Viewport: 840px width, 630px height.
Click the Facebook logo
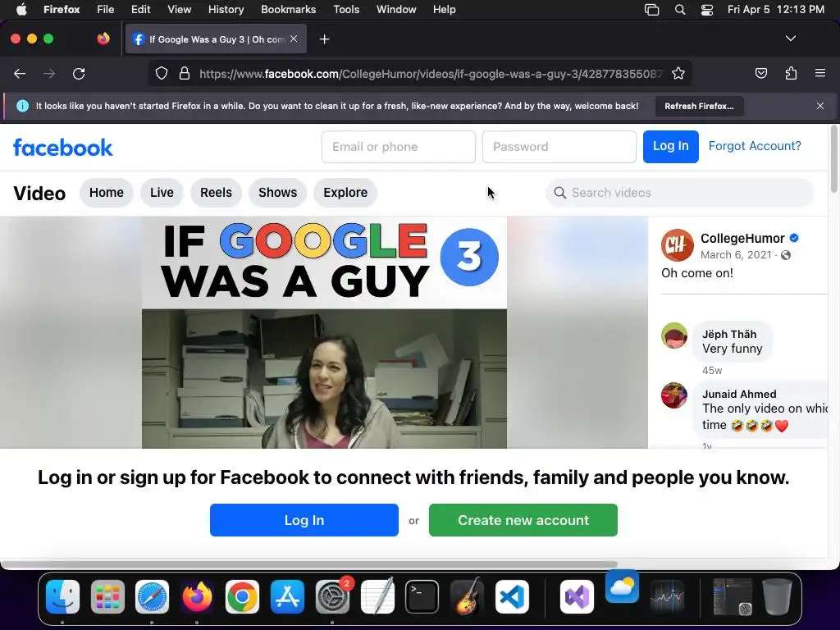click(x=62, y=148)
